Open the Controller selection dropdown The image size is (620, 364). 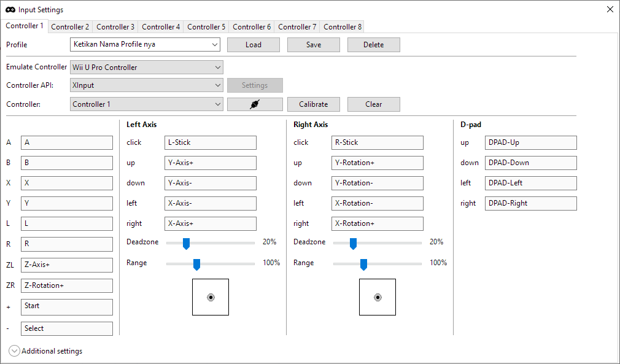(x=146, y=104)
